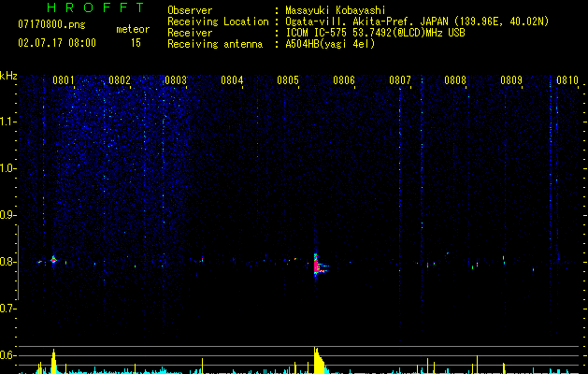
Task: Click the 'meteor' count label
Action: point(133,29)
